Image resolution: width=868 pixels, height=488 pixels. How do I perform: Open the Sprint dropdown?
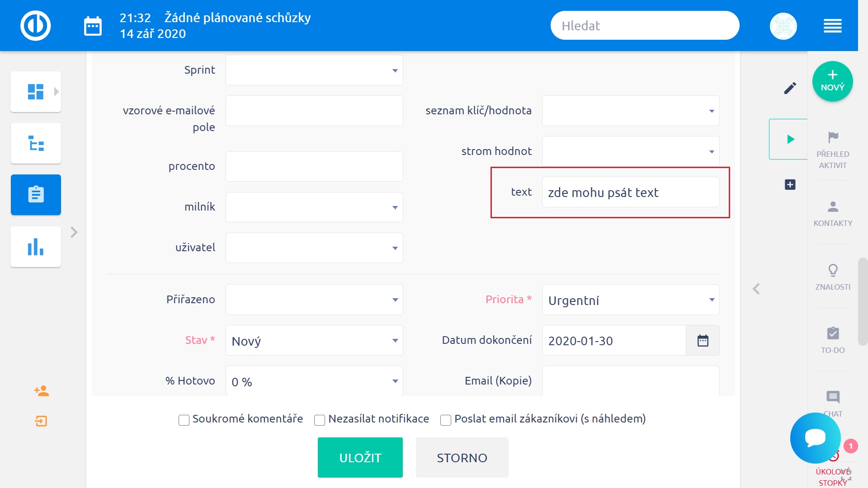point(314,70)
